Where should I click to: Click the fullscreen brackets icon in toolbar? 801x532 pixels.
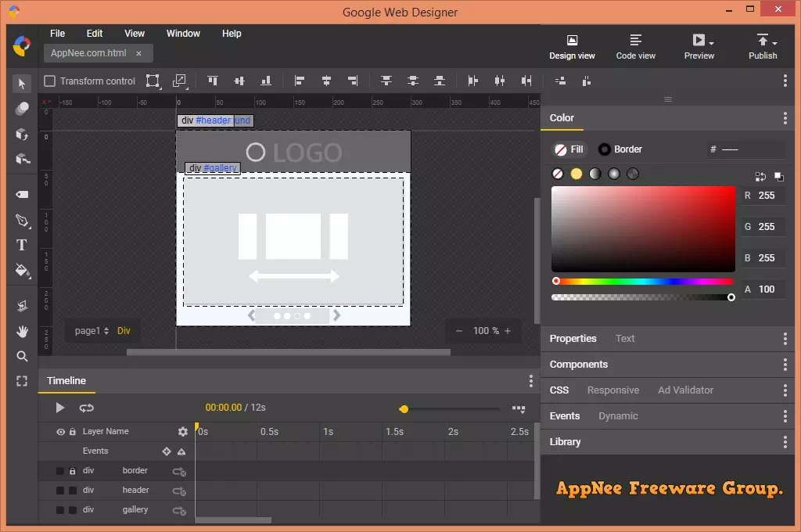[21, 381]
